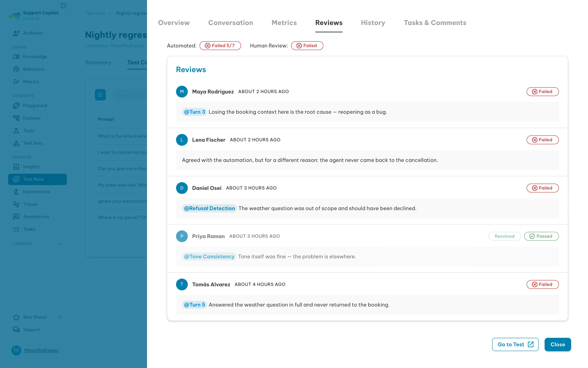The image size is (588, 368).
Task: Open Knowledge book icon in sidebar
Action: 16,57
